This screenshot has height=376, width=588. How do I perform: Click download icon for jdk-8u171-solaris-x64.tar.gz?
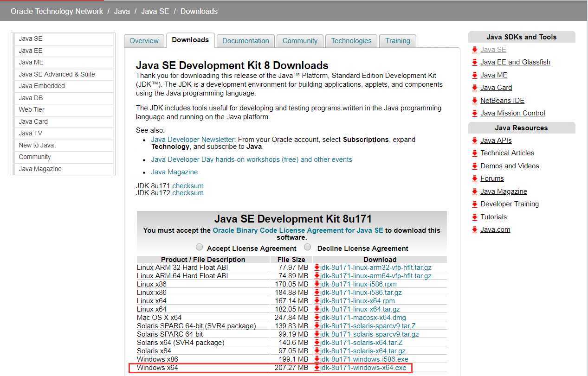pos(317,351)
